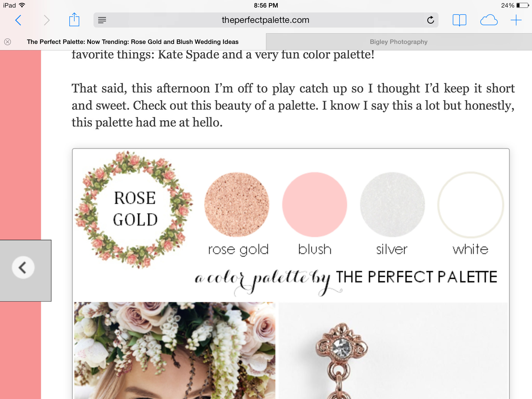The image size is (532, 399).
Task: Open the Bookmarks book icon
Action: click(459, 20)
